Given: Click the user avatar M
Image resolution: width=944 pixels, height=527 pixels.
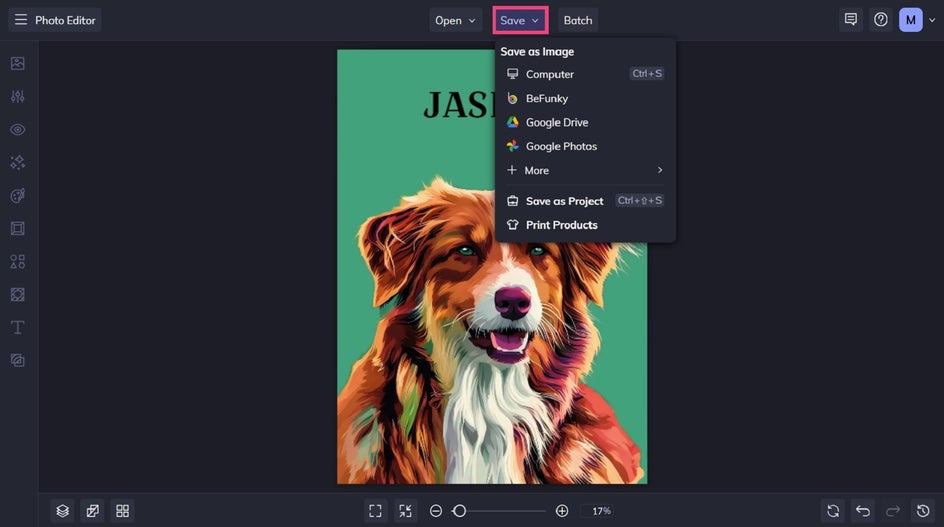Looking at the screenshot, I should click(x=911, y=20).
